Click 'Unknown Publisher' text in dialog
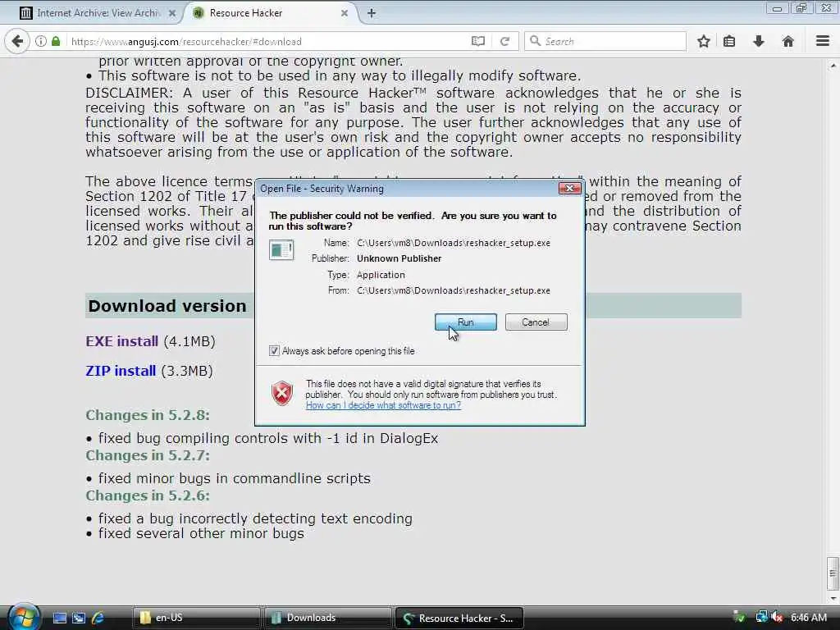The image size is (840, 630). (399, 258)
